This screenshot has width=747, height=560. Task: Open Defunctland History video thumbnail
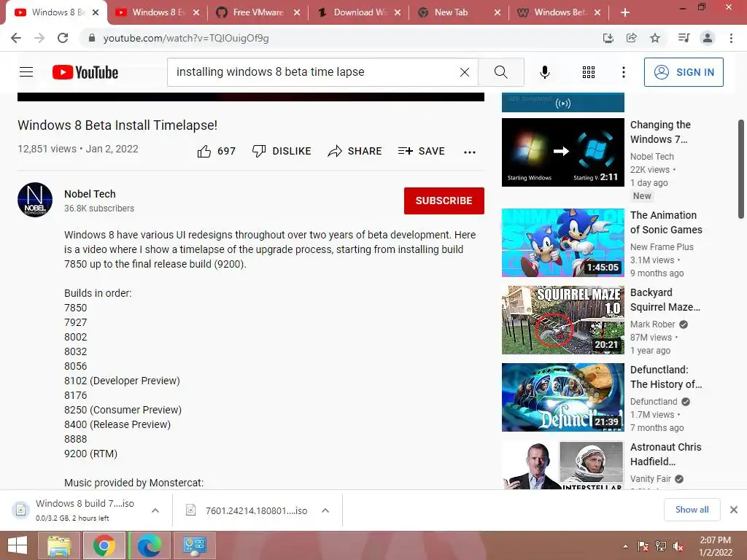pos(562,397)
